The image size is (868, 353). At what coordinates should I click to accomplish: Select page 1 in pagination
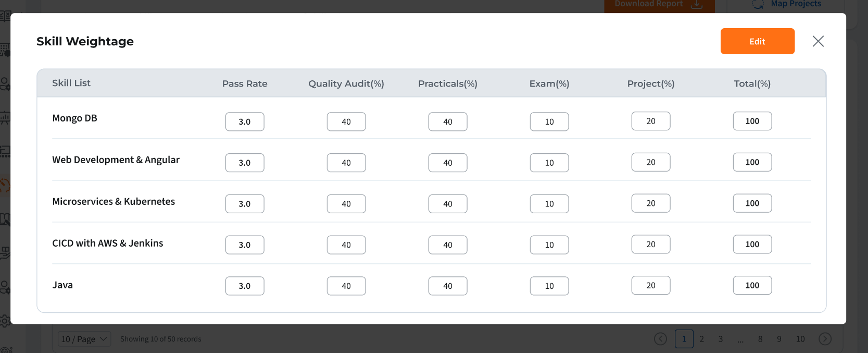684,339
